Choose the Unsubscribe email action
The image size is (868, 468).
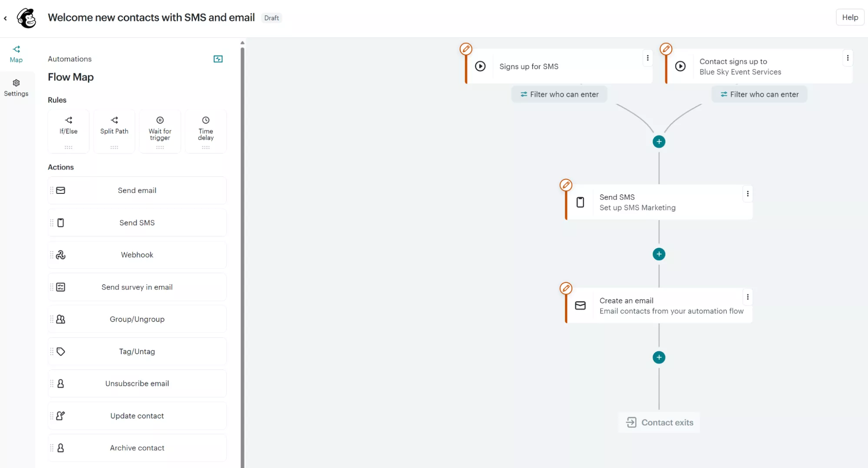click(x=137, y=383)
